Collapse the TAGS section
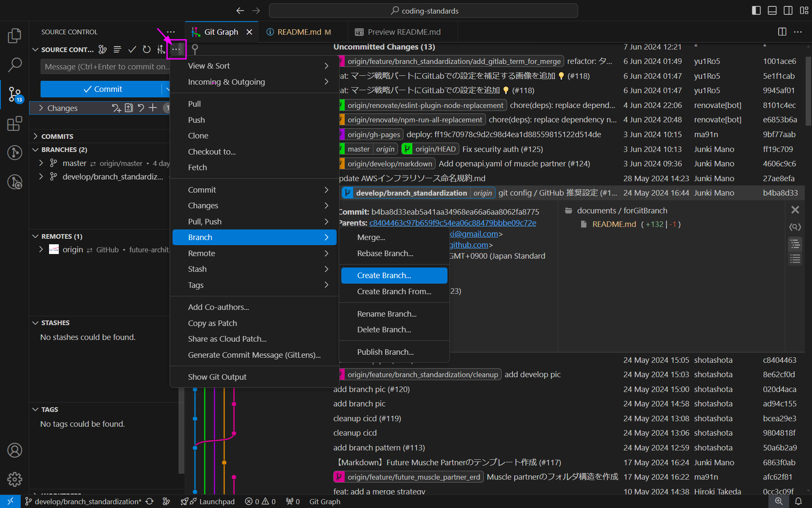The image size is (812, 508). coord(36,409)
